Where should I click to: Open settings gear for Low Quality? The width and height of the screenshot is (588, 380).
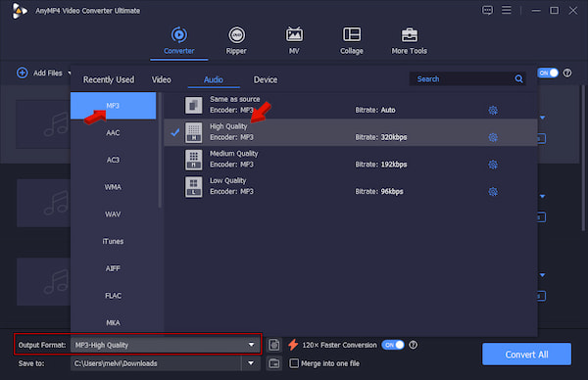tap(493, 192)
